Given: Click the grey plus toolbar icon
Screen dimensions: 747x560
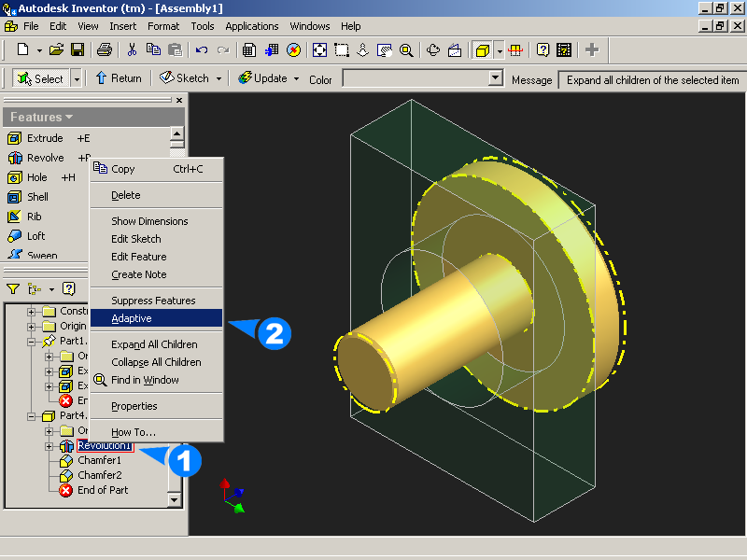Looking at the screenshot, I should pyautogui.click(x=592, y=49).
